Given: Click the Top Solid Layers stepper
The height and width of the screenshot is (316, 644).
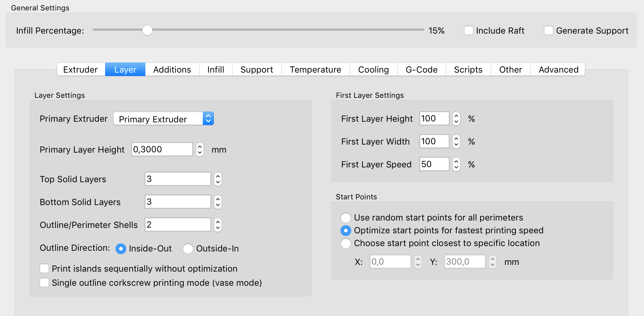Looking at the screenshot, I should (218, 179).
